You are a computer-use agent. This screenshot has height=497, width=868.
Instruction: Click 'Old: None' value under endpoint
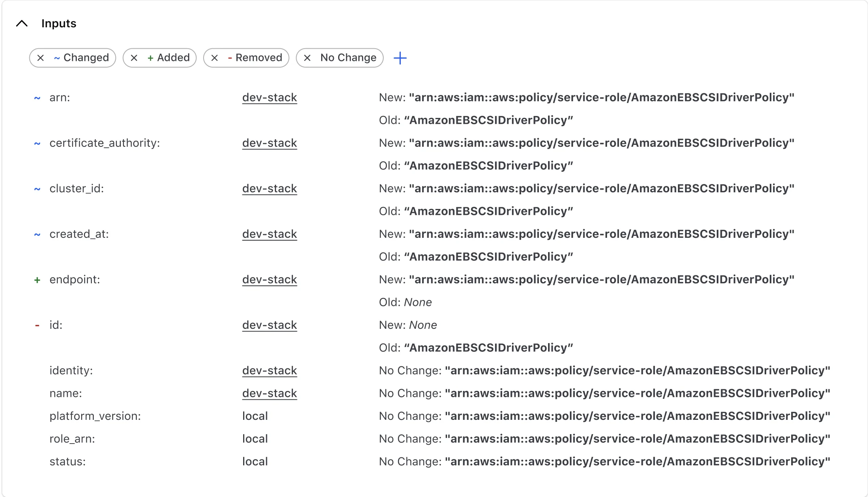pos(405,302)
